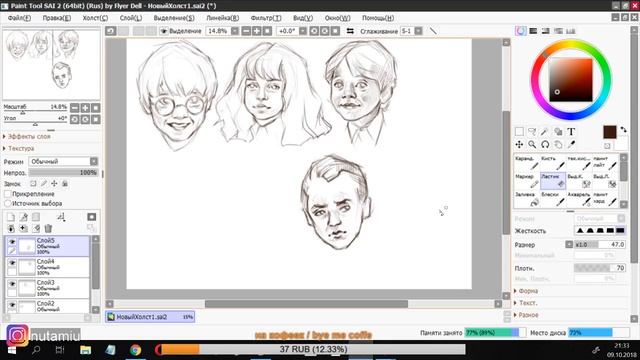Image resolution: width=640 pixels, height=360 pixels.
Task: Hide layer Слой5 with eye icon
Action: point(12,242)
